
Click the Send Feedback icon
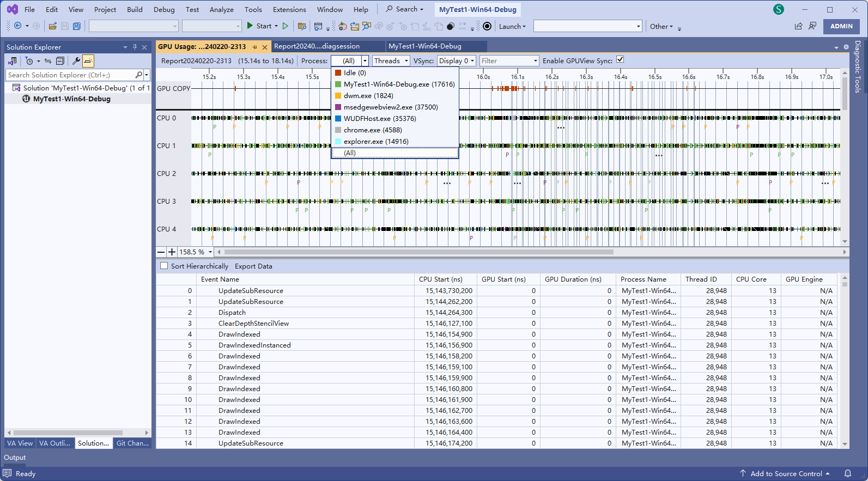812,26
